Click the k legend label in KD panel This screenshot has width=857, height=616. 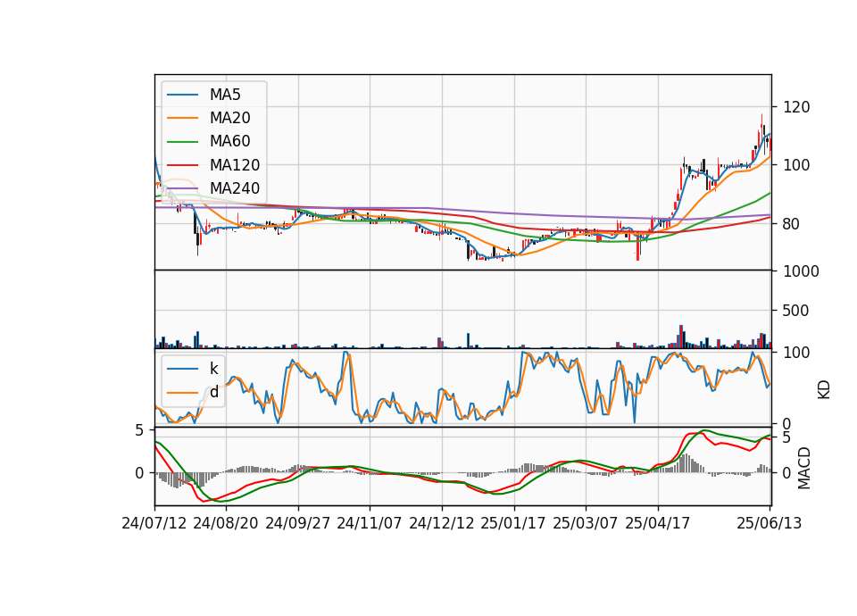tap(214, 369)
